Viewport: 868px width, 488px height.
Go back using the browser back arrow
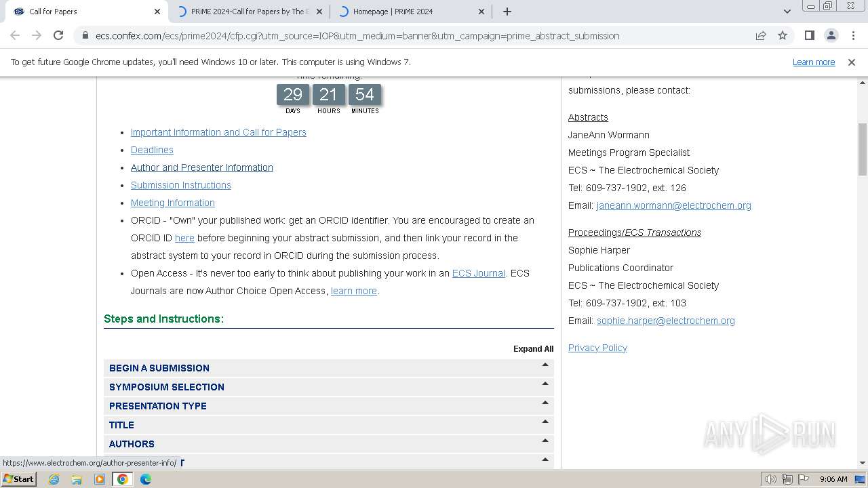(x=15, y=35)
